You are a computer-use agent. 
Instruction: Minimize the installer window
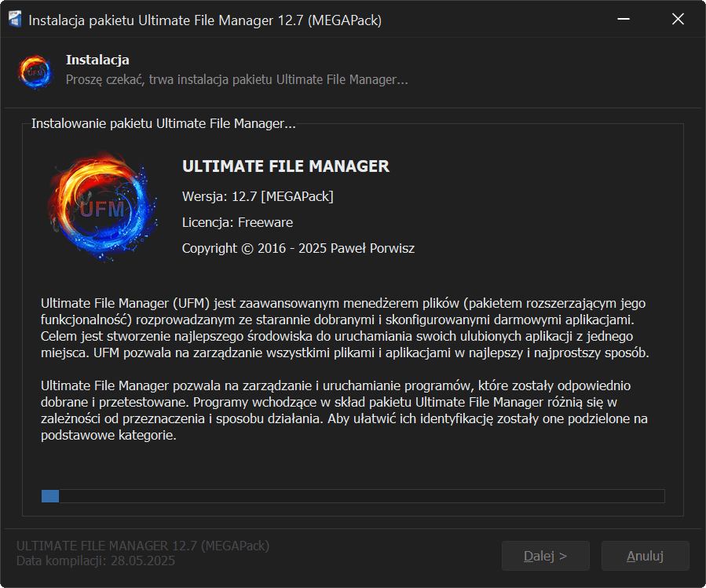pos(624,20)
